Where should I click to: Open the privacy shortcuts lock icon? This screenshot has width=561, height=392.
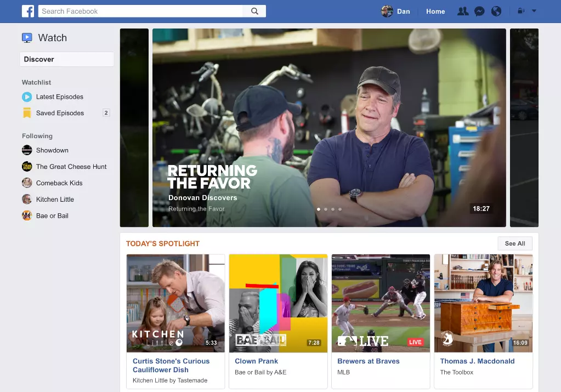pos(522,11)
